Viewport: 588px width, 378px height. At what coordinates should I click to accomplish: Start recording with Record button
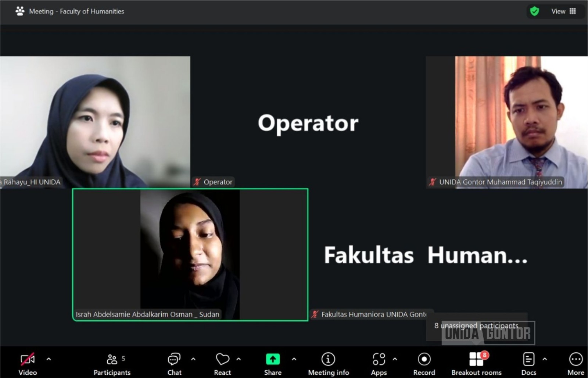(x=424, y=363)
